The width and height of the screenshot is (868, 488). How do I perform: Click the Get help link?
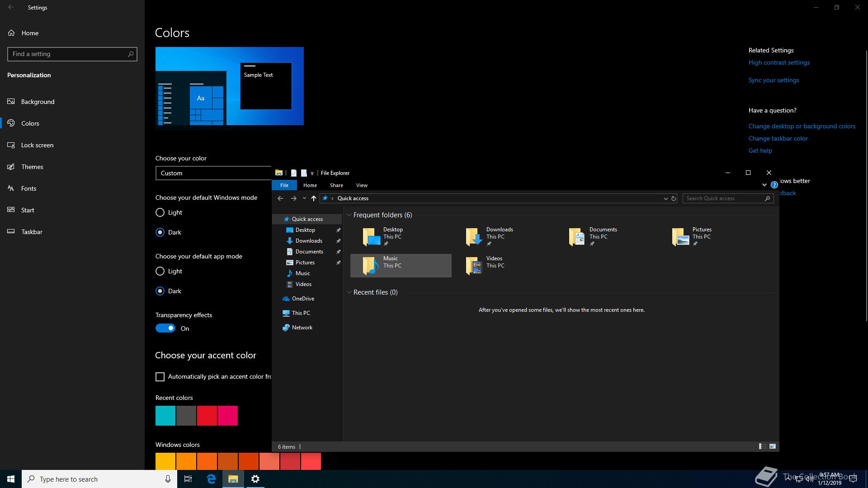pyautogui.click(x=760, y=151)
